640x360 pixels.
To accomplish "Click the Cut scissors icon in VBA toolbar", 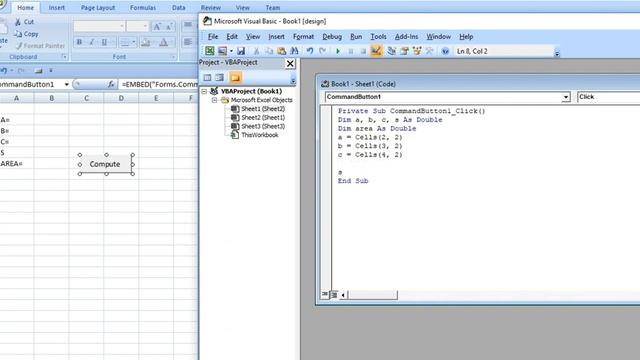I will coord(256,51).
